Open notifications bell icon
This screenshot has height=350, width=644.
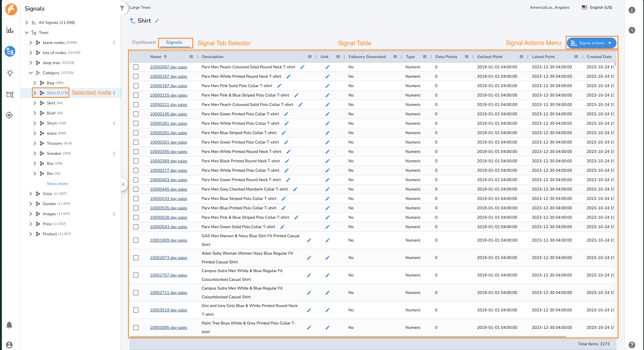coord(9,325)
